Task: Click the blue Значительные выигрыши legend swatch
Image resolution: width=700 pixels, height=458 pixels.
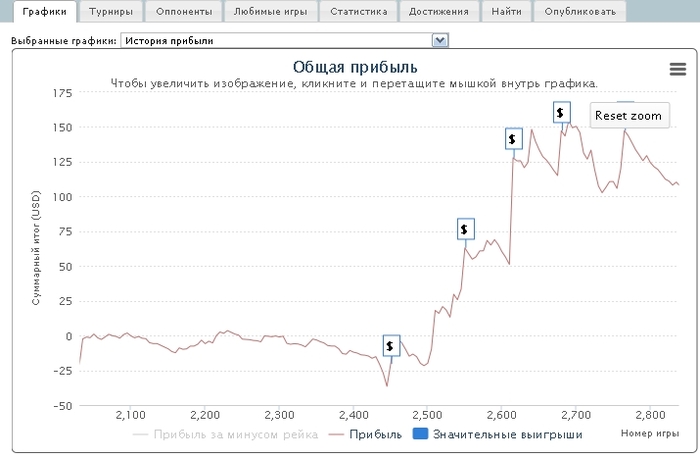Action: click(421, 434)
